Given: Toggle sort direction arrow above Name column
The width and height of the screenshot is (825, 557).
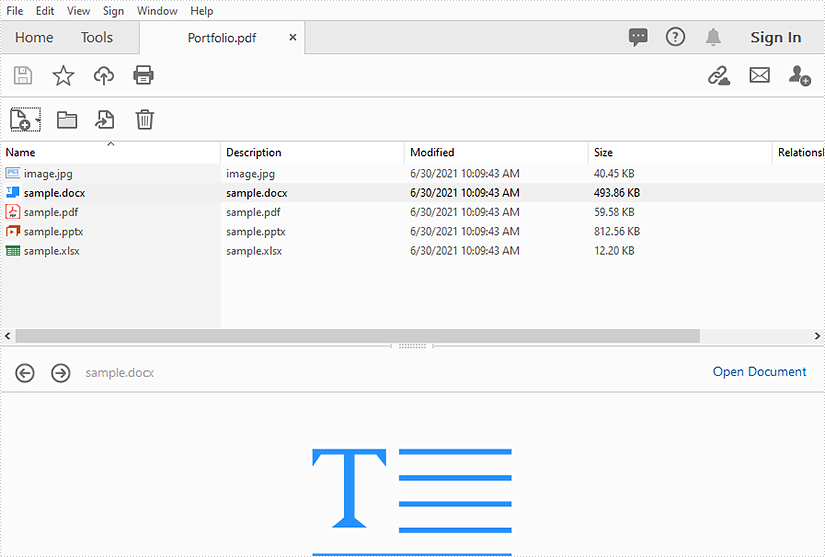Looking at the screenshot, I should [110, 144].
